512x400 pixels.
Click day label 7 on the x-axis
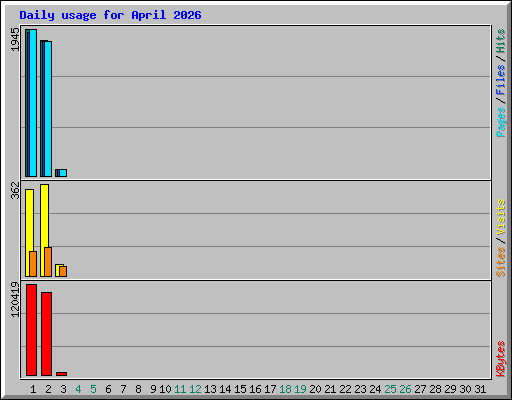[x=123, y=389]
